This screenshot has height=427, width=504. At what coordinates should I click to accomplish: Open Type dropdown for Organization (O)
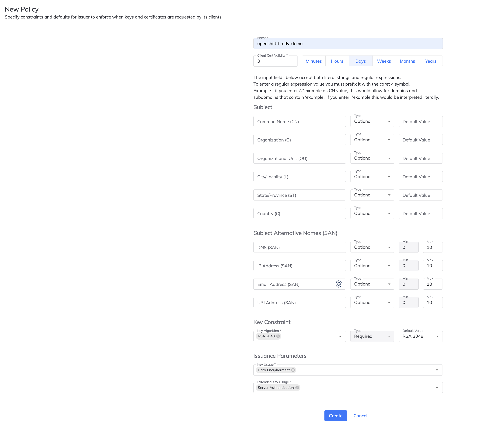click(372, 140)
